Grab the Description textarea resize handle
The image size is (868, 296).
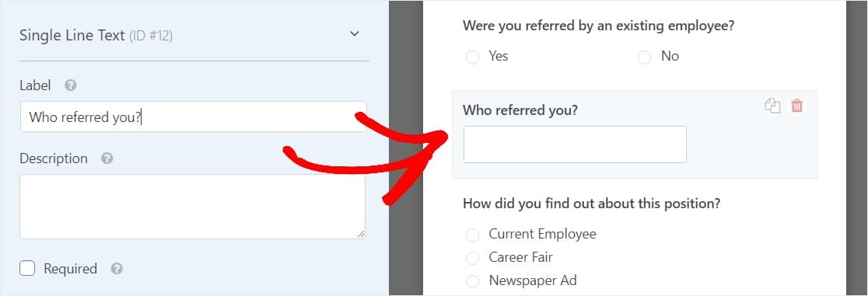(x=360, y=234)
